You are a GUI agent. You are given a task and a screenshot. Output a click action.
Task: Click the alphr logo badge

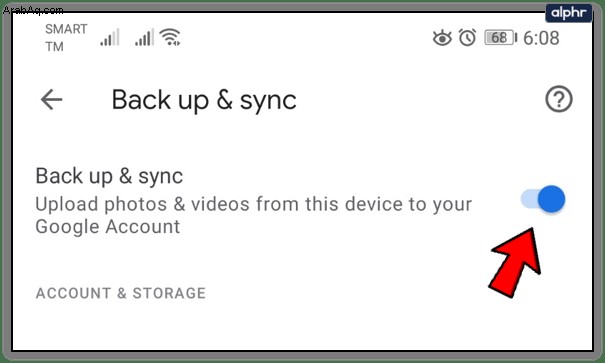pos(568,13)
